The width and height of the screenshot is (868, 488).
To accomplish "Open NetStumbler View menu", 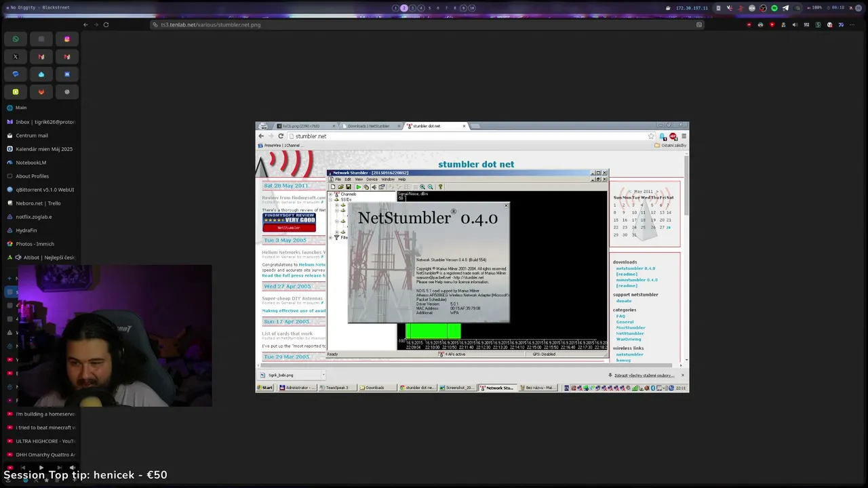I will 359,180.
